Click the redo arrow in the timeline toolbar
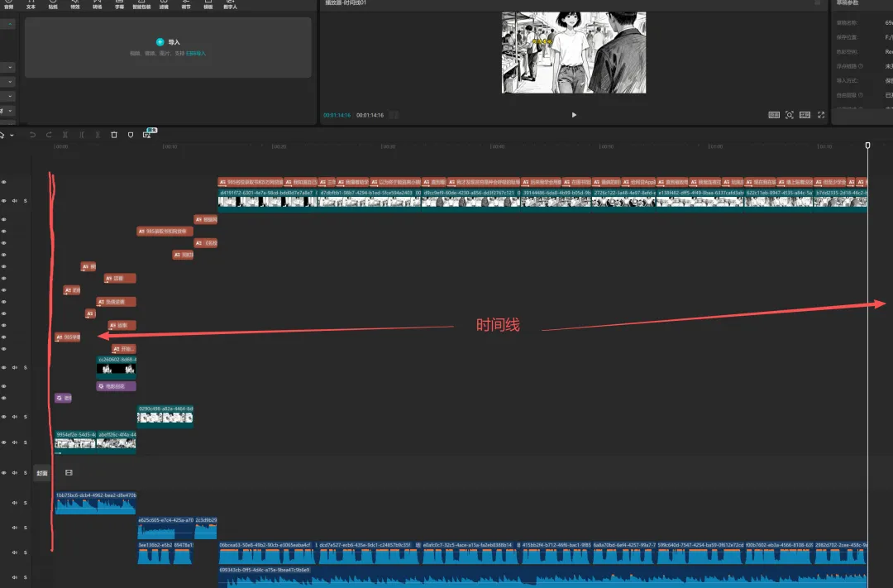893x588 pixels. (49, 135)
